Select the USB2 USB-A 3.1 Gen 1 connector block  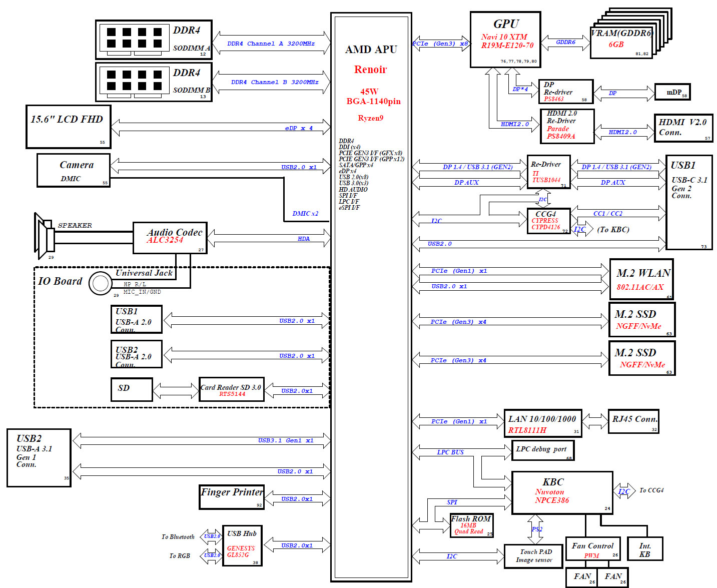(x=39, y=458)
